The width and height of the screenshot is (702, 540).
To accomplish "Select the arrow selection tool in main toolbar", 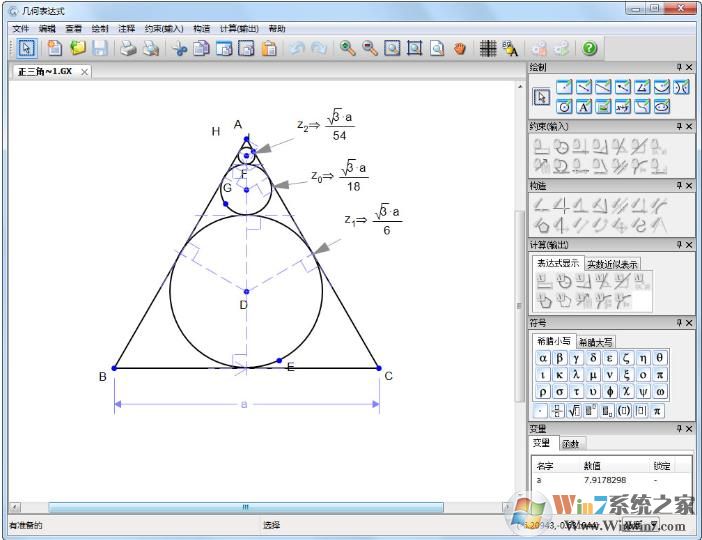I will coord(27,48).
